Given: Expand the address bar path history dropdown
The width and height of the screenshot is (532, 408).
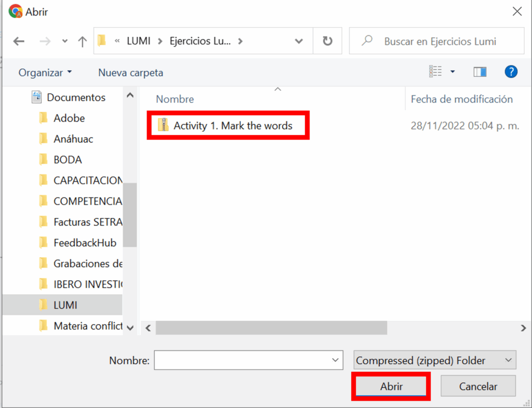Looking at the screenshot, I should pyautogui.click(x=299, y=41).
